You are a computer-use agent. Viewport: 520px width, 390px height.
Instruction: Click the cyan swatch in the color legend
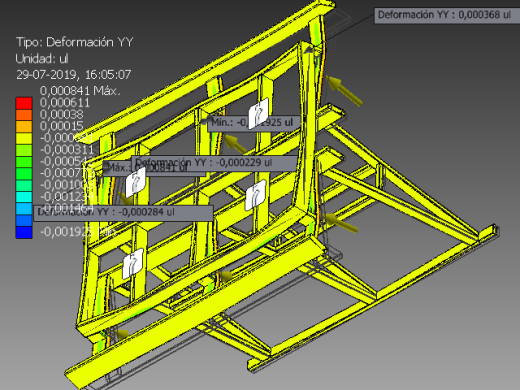click(24, 197)
